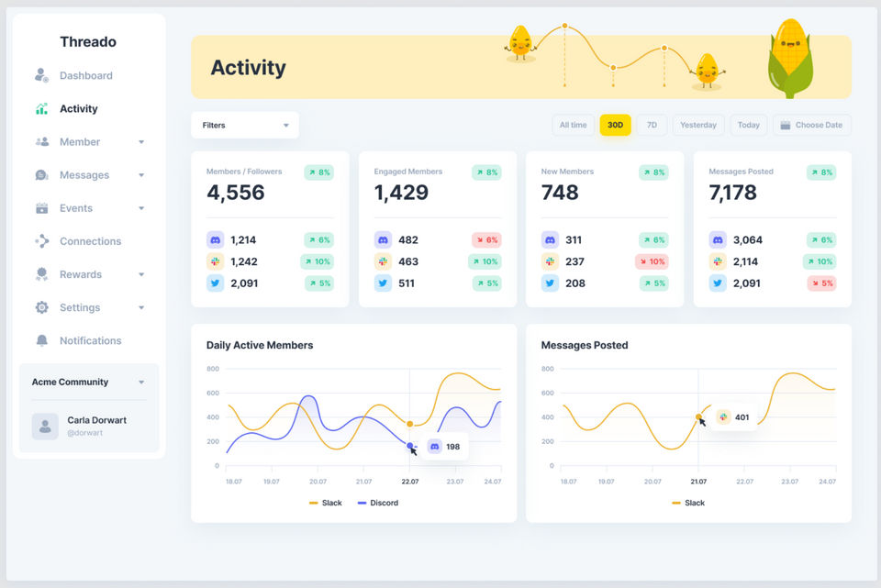Click Carla Dorwart's avatar icon
Screen dimensions: 881x588
coord(45,427)
